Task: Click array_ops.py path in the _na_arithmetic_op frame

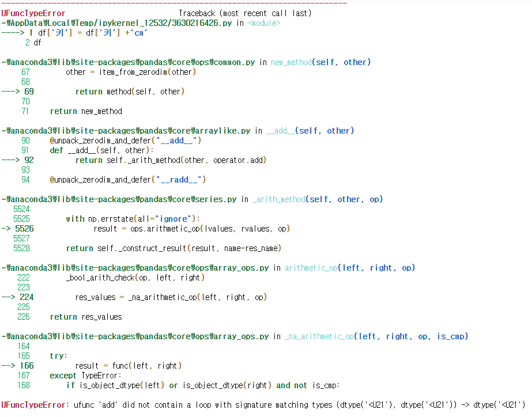Action: (x=135, y=336)
